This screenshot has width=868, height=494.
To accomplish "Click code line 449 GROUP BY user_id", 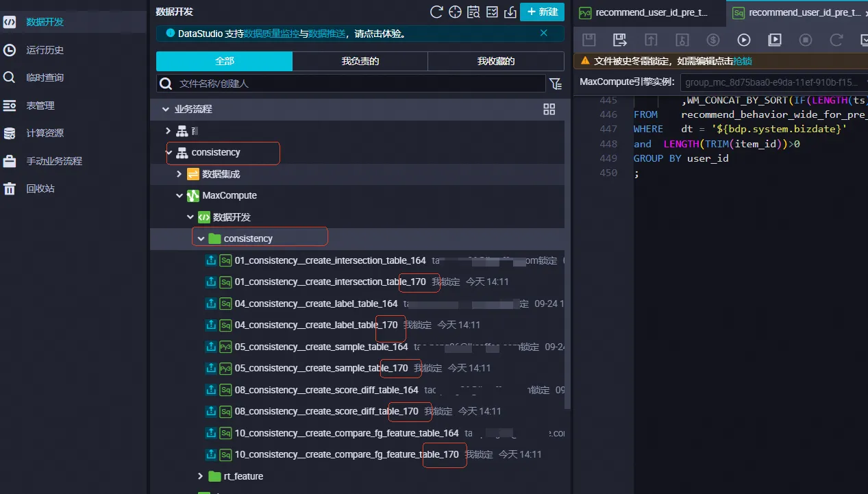I will click(x=681, y=158).
